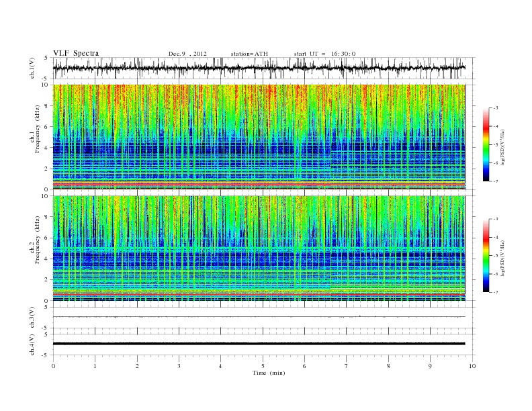Click the "VLF Spectra" plot title

pyautogui.click(x=76, y=53)
